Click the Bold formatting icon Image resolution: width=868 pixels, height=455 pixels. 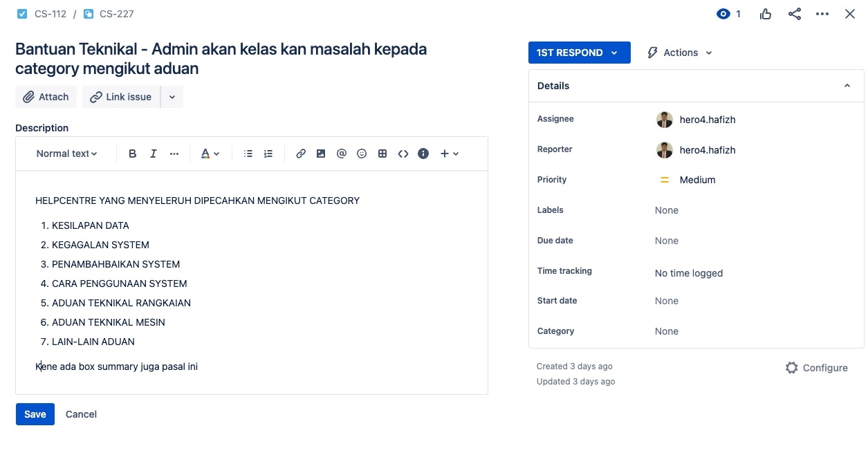tap(133, 154)
